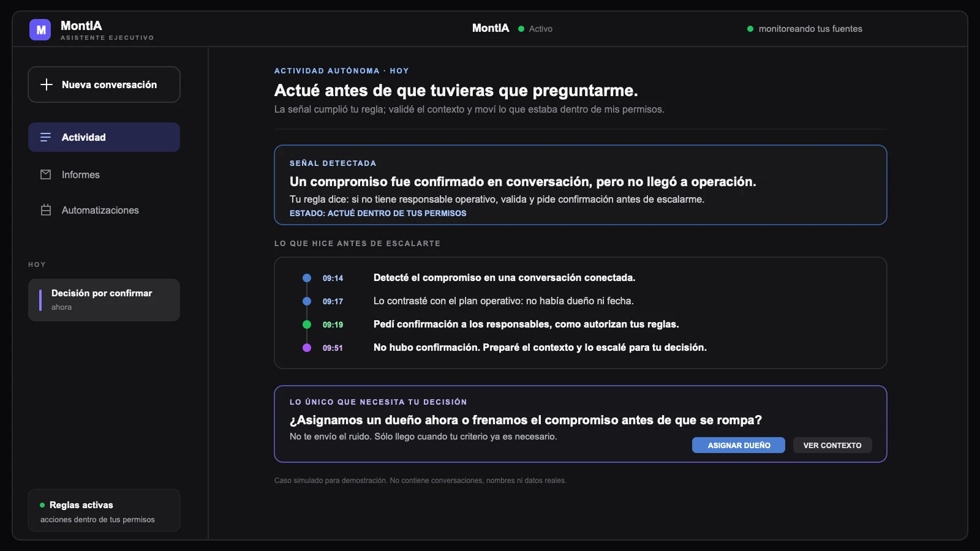Click the 'Caso simulado para demostración' disclaimer
980x551 pixels.
pyautogui.click(x=420, y=481)
